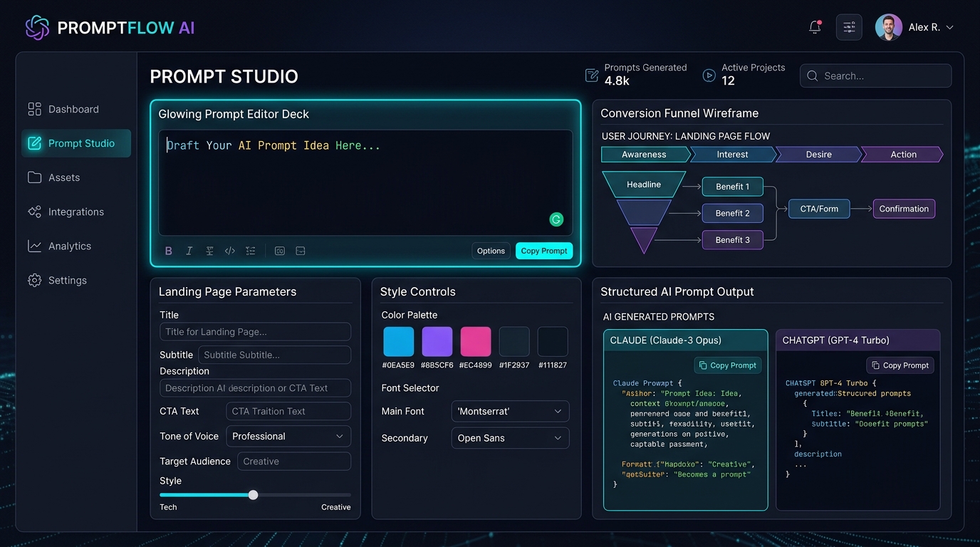Screen dimensions: 980x547
Task: Select the blue #0EA5E9 color swatch
Action: [x=398, y=341]
